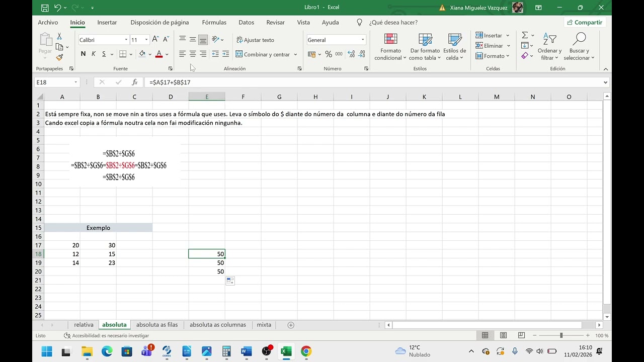Open the Datos ribbon tab
This screenshot has width=644, height=362.
click(246, 22)
